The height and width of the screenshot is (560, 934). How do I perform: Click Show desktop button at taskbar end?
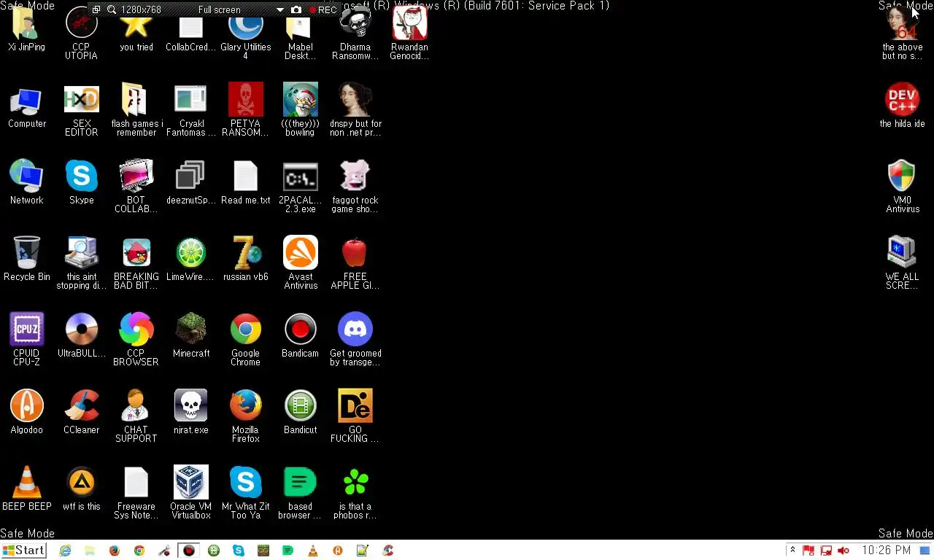[x=925, y=551]
